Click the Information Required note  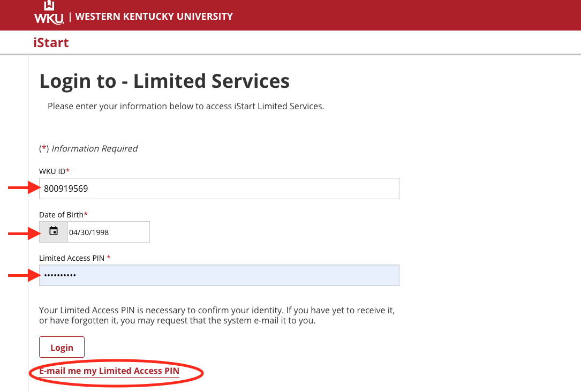(x=94, y=149)
